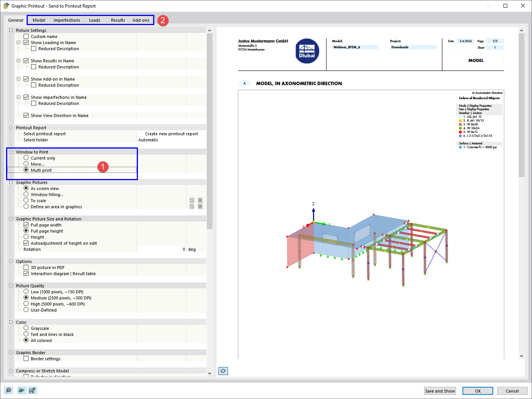This screenshot has height=399, width=532.
Task: Switch to the Add-ons tab
Action: (141, 20)
